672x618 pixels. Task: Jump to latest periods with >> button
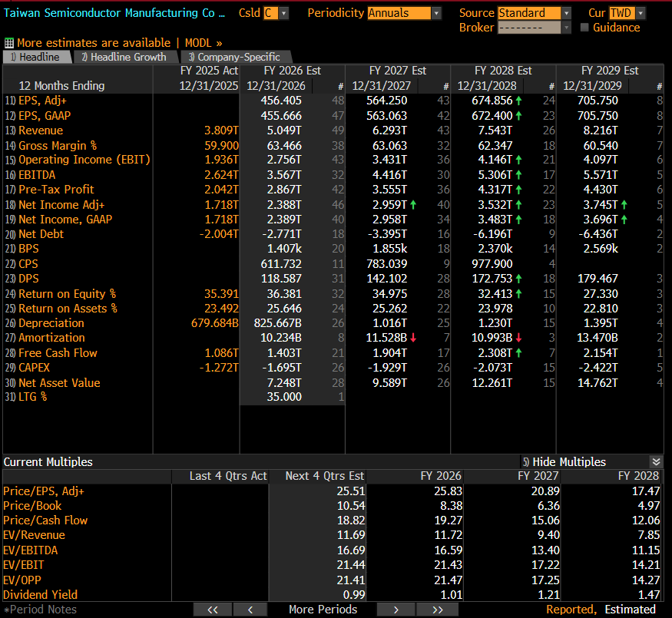pyautogui.click(x=437, y=610)
